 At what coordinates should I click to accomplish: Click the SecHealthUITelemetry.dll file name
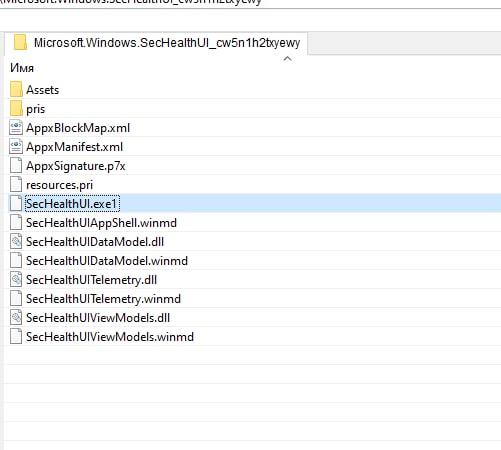(92, 280)
